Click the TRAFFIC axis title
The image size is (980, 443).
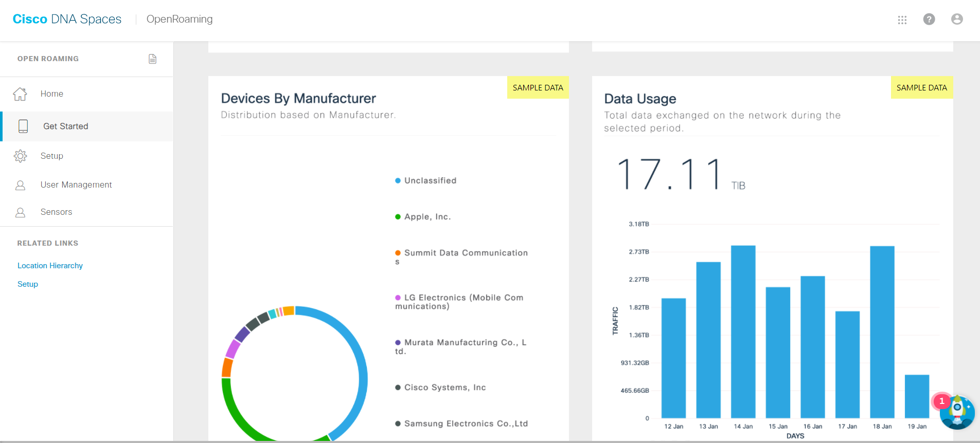(x=615, y=321)
